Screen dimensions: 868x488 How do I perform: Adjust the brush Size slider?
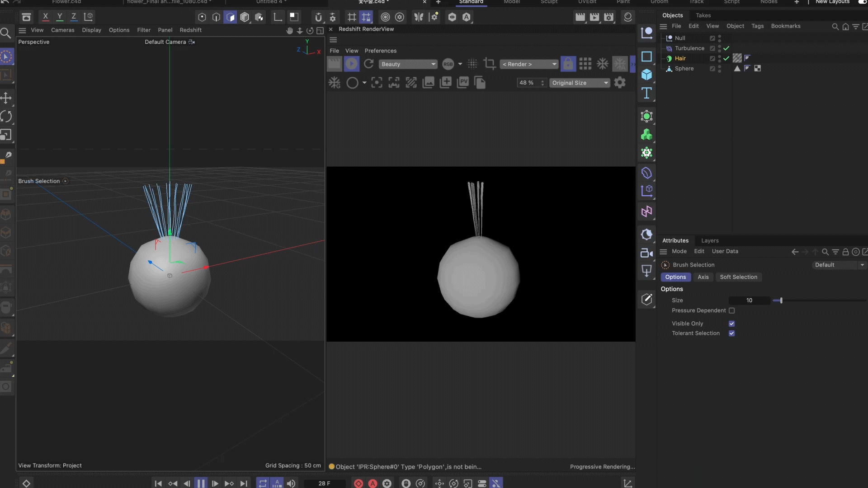click(781, 300)
